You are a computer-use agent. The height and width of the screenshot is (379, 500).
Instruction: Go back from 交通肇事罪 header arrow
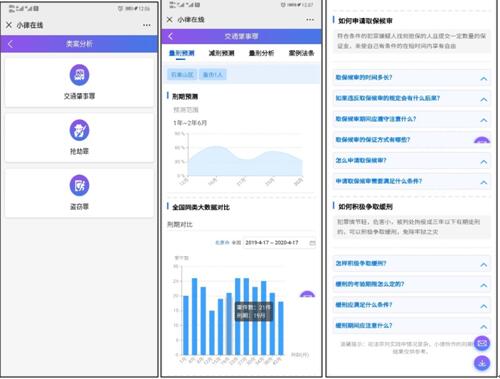tap(171, 36)
